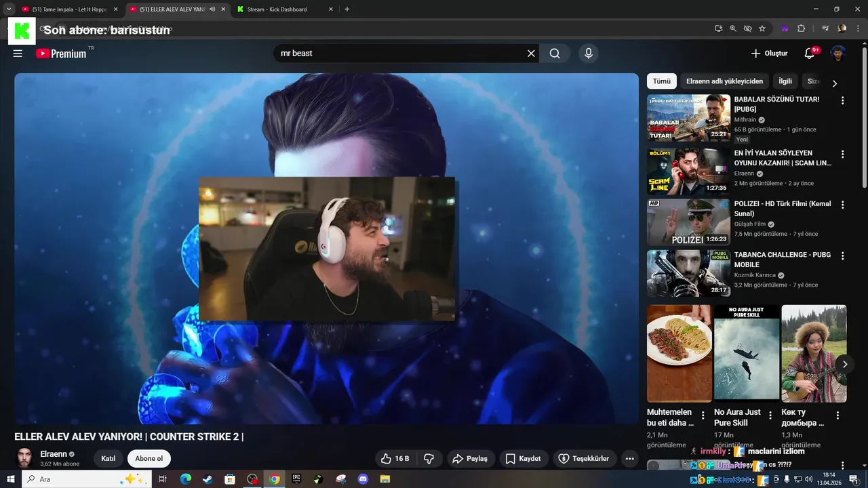Subscribe with 'Abone ol' button
The width and height of the screenshot is (868, 488).
[x=149, y=459]
